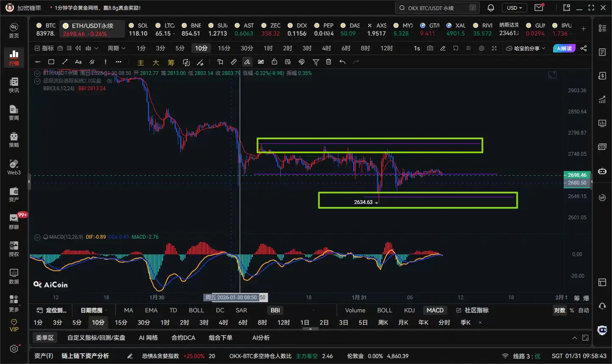Open the USD currency dropdown
This screenshot has height=364, width=612.
point(514,8)
